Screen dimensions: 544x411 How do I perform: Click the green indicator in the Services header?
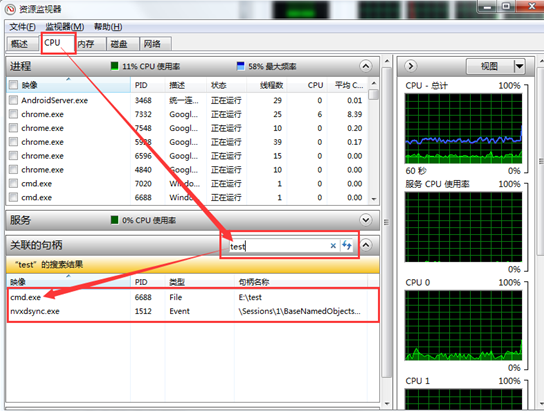pos(114,220)
